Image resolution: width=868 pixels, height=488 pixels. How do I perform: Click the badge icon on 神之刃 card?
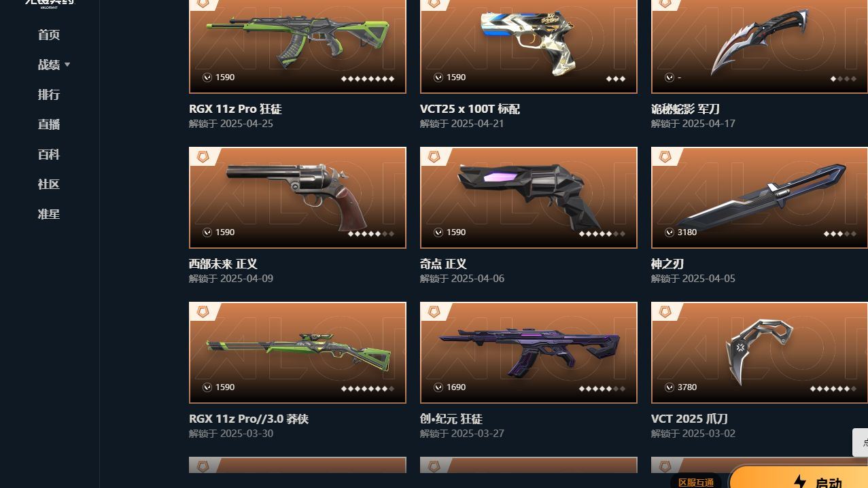pyautogui.click(x=665, y=156)
